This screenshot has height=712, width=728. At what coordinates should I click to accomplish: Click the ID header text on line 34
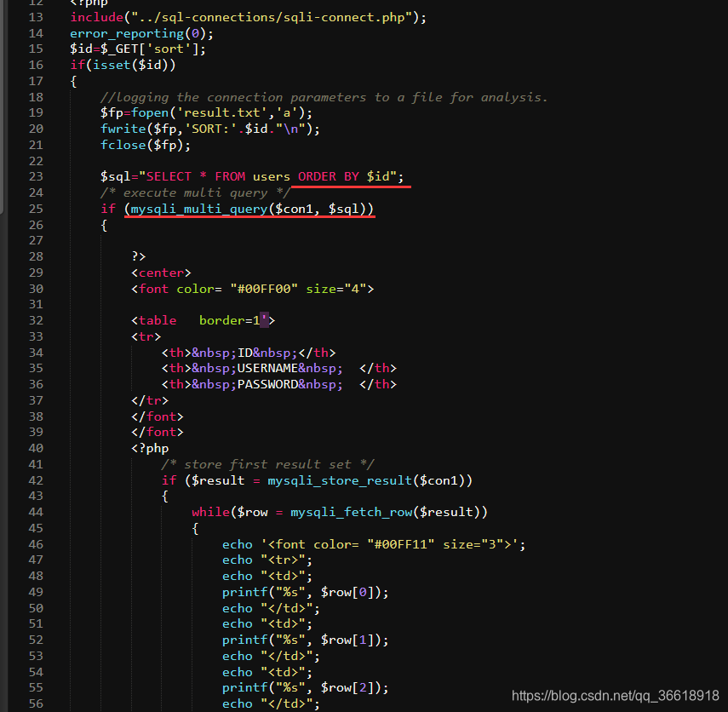[244, 353]
